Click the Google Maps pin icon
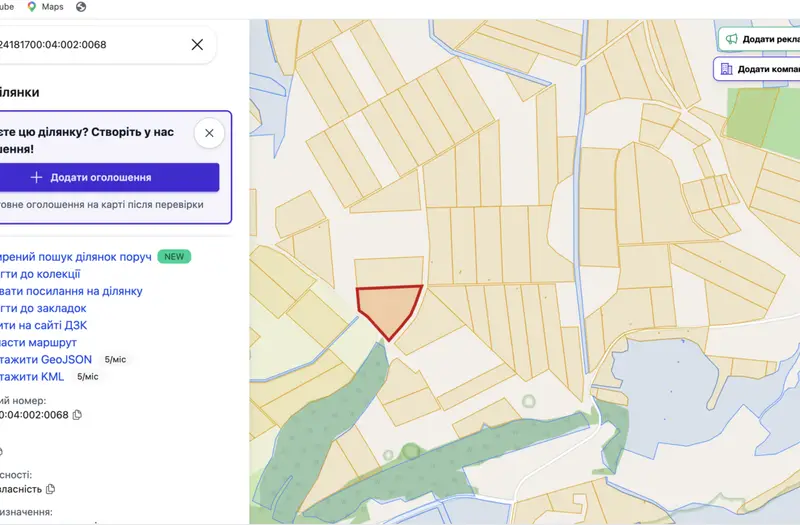 (x=32, y=7)
